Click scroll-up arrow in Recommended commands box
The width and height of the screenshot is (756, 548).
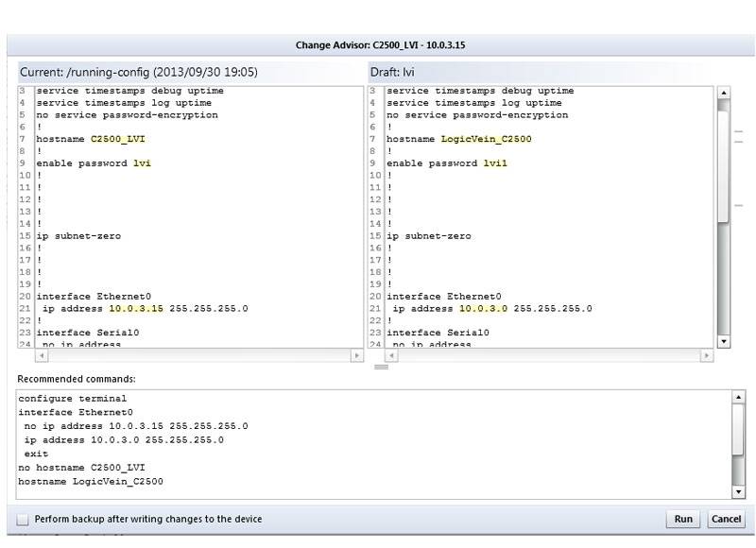pos(738,398)
